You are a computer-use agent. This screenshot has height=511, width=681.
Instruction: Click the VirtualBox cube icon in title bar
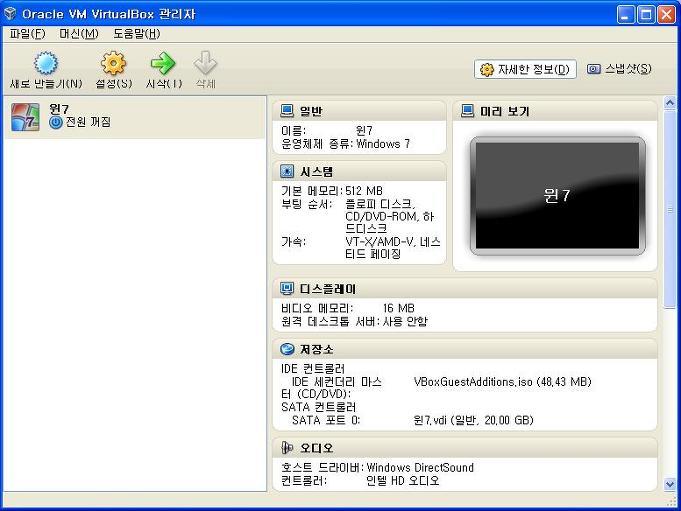(x=10, y=13)
